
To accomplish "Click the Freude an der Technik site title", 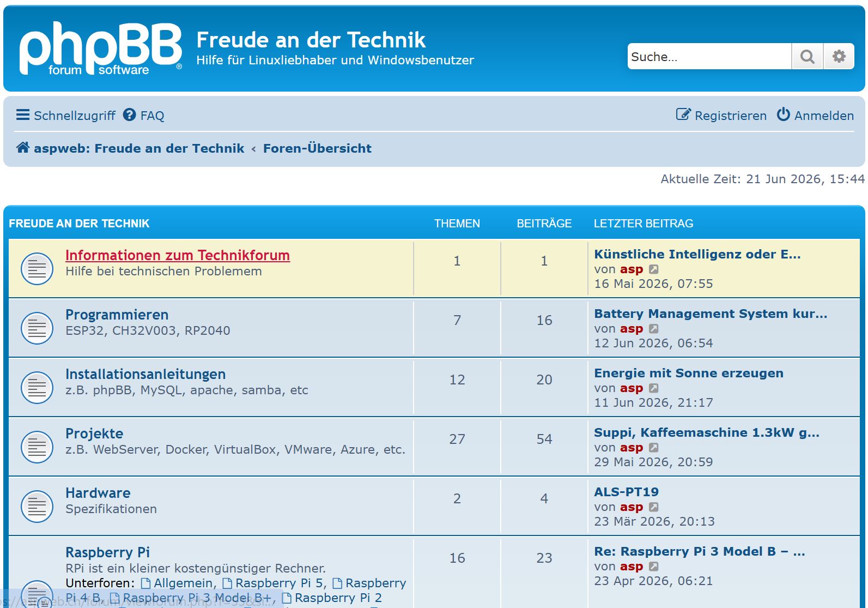I will (311, 40).
